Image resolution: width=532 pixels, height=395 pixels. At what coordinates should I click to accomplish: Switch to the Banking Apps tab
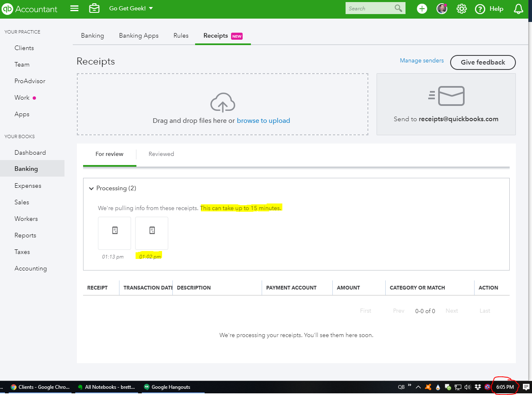139,36
